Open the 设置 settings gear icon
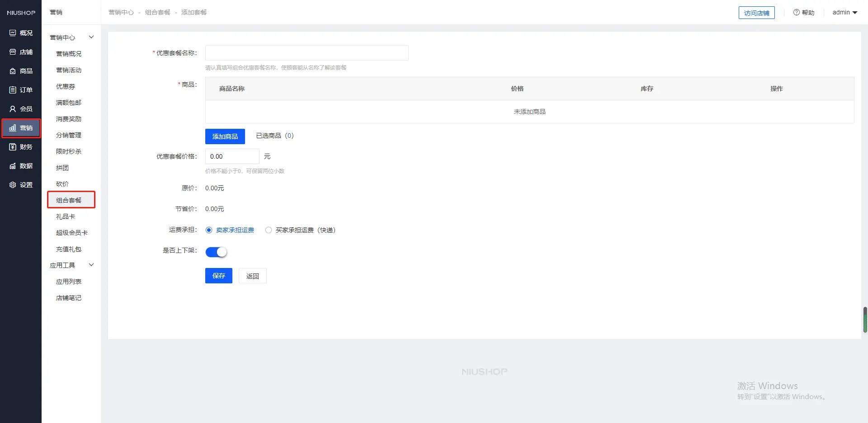Viewport: 868px width, 423px height. 13,185
